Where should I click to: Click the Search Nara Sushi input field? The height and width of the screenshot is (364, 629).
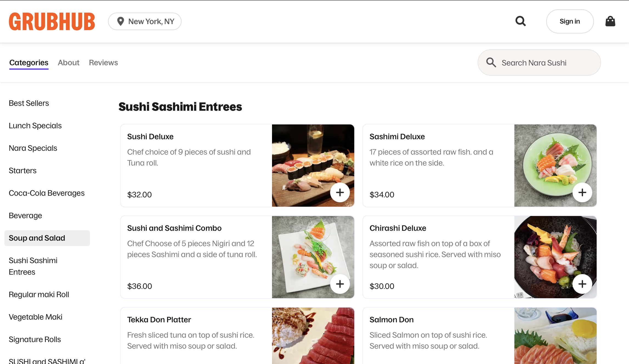click(x=537, y=62)
